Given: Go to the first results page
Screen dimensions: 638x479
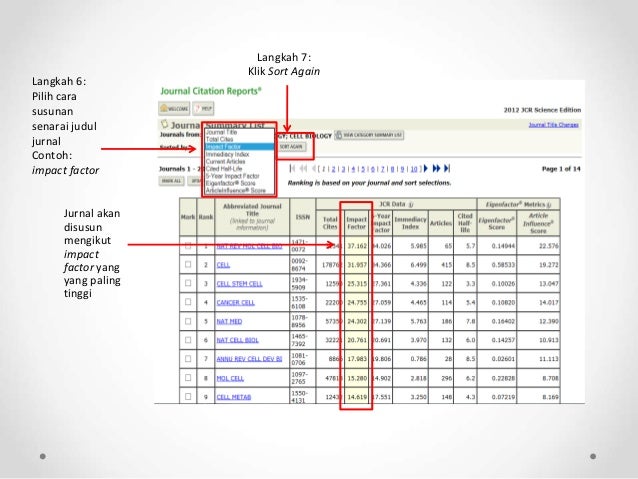Looking at the screenshot, I should tap(292, 168).
